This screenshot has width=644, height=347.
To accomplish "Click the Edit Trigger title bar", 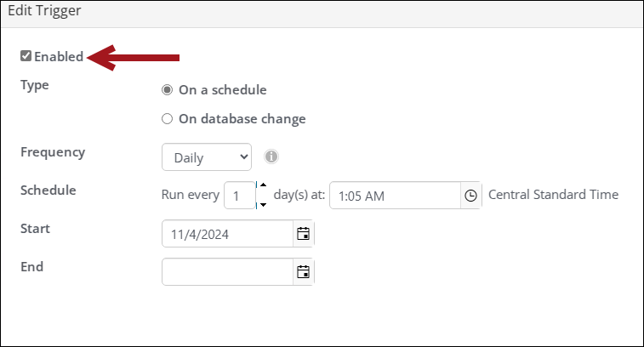I will (322, 13).
